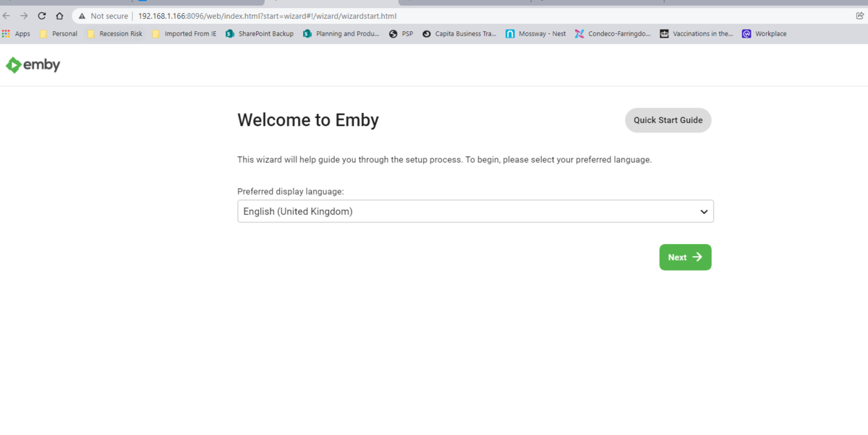This screenshot has height=435, width=868.
Task: Click the 'Preferred display language:' label
Action: point(291,192)
